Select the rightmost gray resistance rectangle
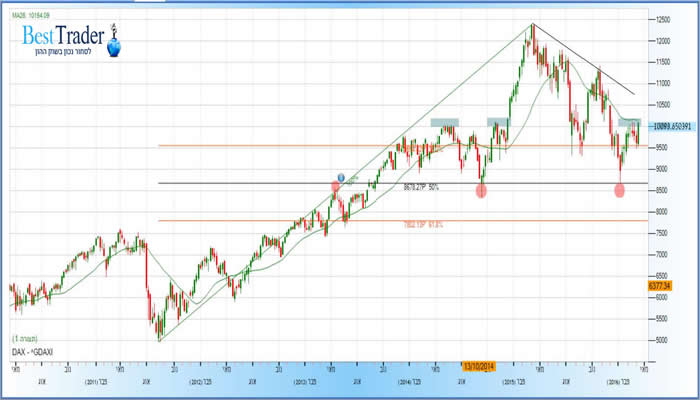Viewport: 700px width, 400px height. click(629, 122)
